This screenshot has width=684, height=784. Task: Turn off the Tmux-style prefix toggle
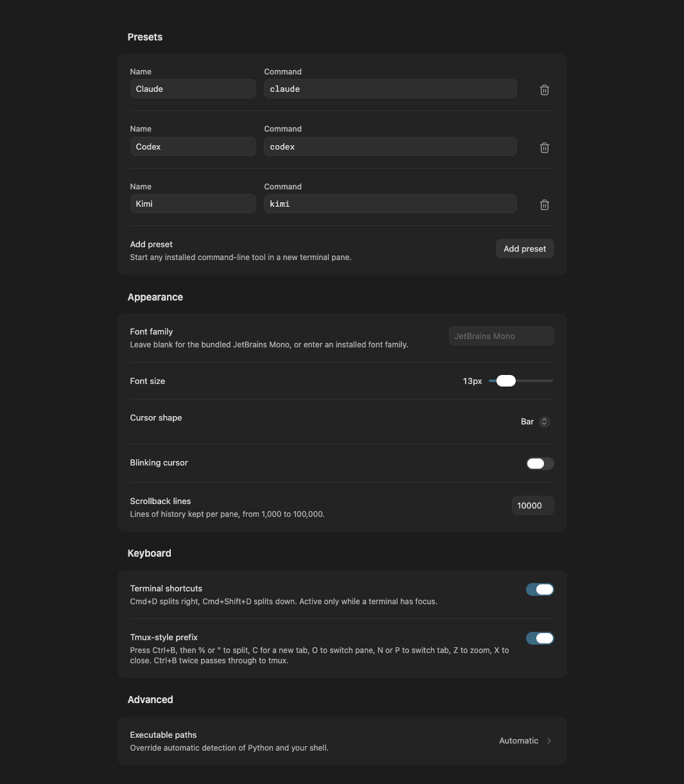[x=540, y=638]
